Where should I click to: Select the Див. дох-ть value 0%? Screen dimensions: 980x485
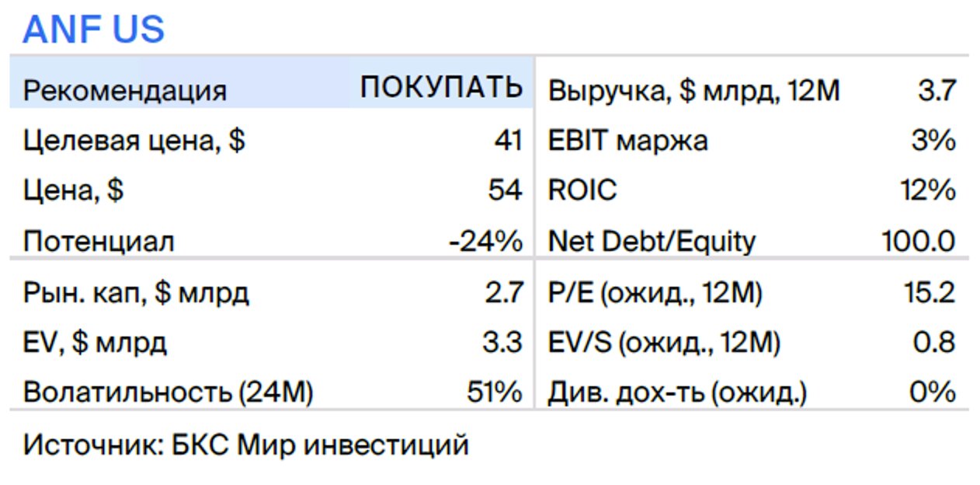pos(934,392)
